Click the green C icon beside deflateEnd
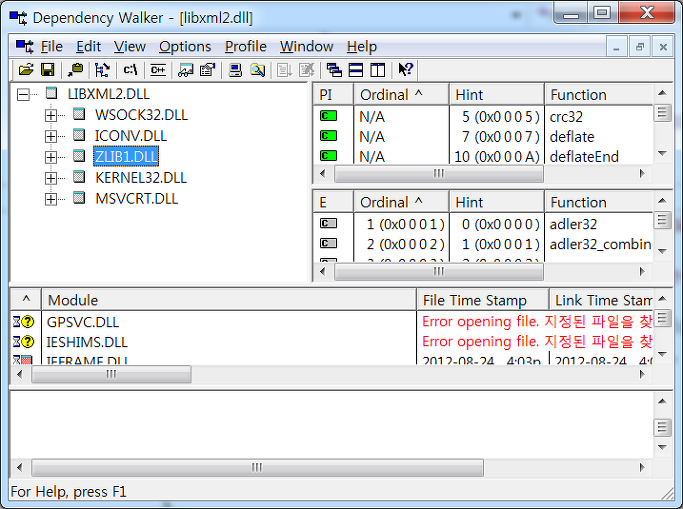 point(328,156)
